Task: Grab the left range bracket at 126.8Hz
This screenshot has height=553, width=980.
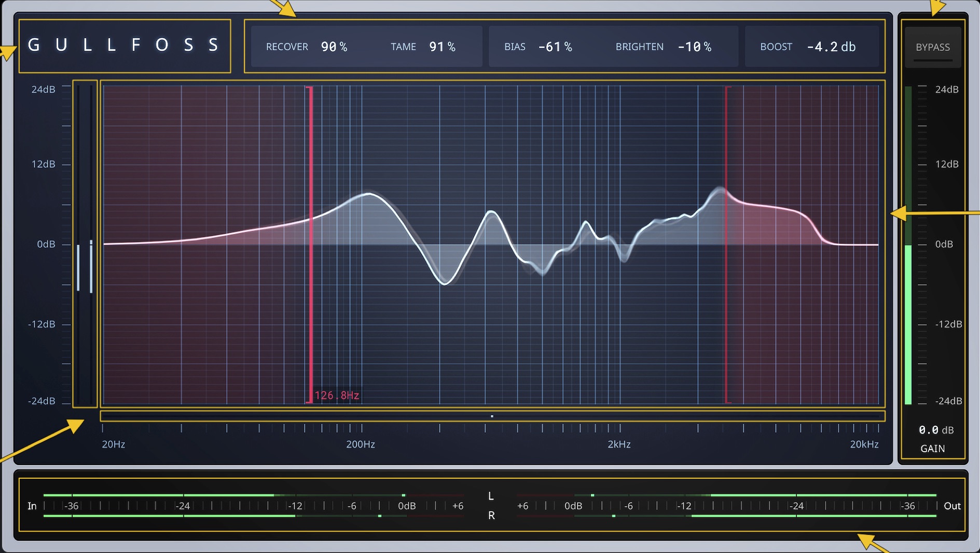Action: click(x=311, y=244)
